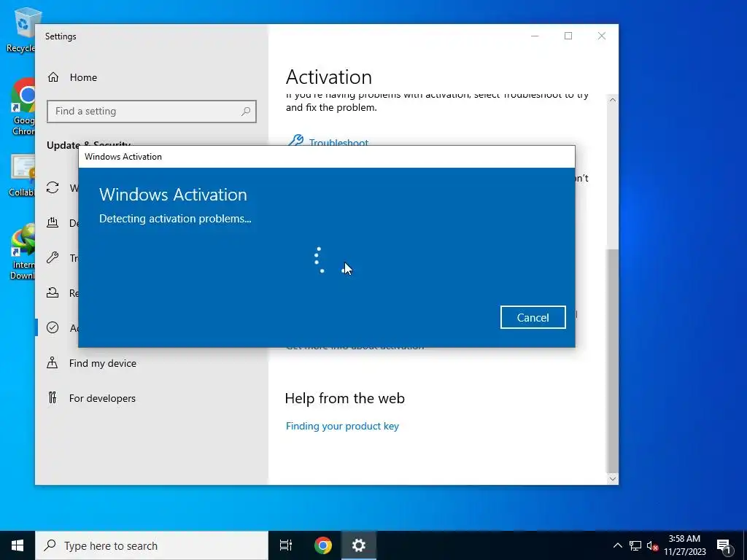Close the Settings window
This screenshot has width=747, height=560.
coord(602,36)
